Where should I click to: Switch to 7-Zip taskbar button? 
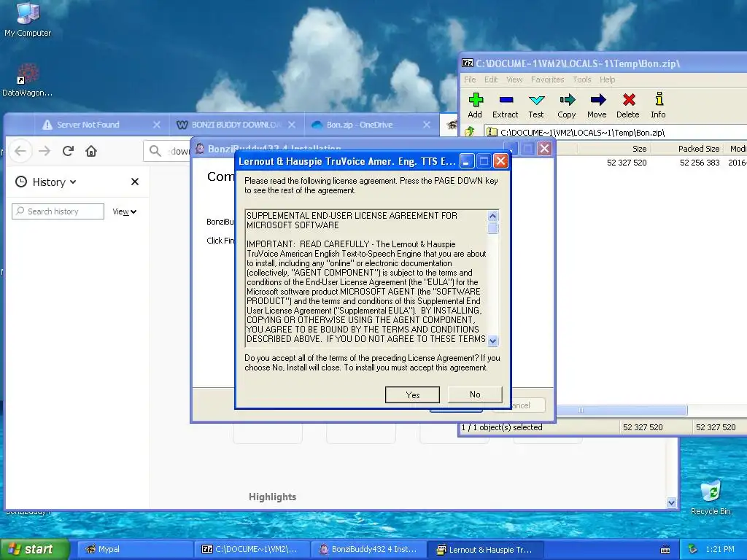click(x=252, y=549)
